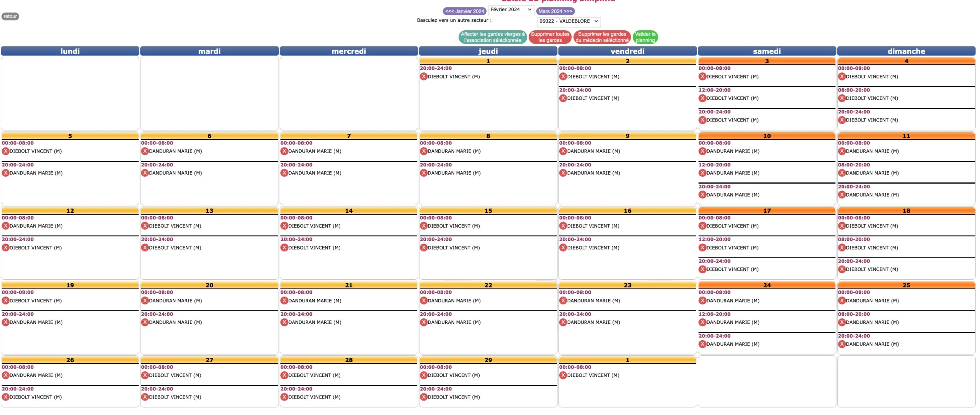This screenshot has width=980, height=415.
Task: Remove Diebolt Vincent from February 1 20:00-24:00
Action: pyautogui.click(x=423, y=77)
